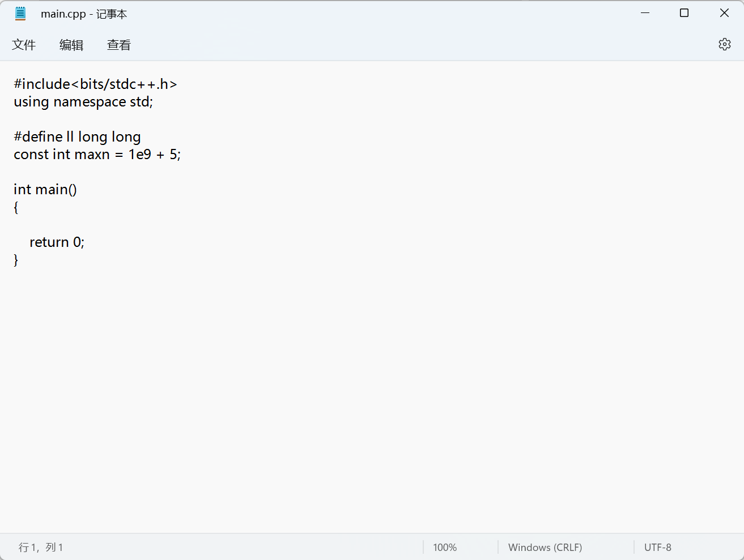This screenshot has height=560, width=744.
Task: Click the int main() line
Action: click(45, 189)
